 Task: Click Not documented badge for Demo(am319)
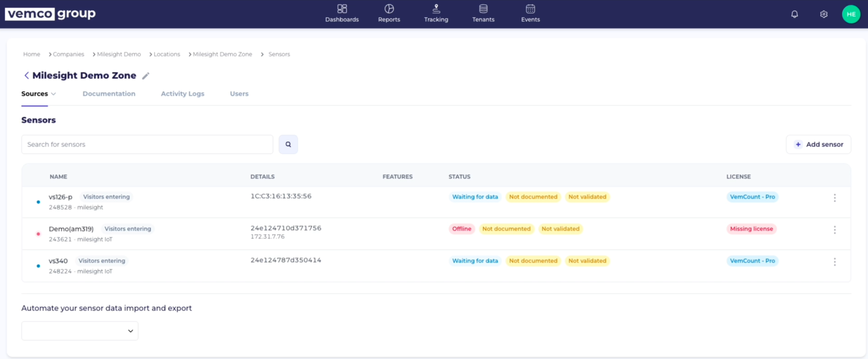[506, 229]
